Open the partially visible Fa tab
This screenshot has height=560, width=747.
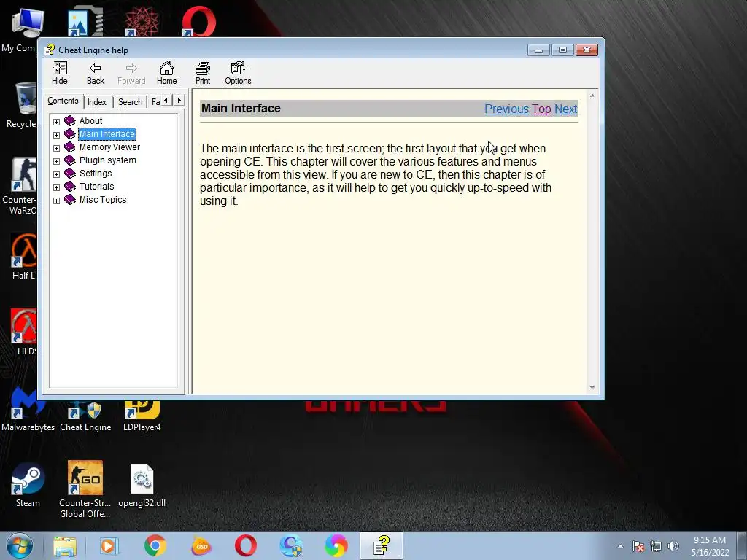[155, 102]
